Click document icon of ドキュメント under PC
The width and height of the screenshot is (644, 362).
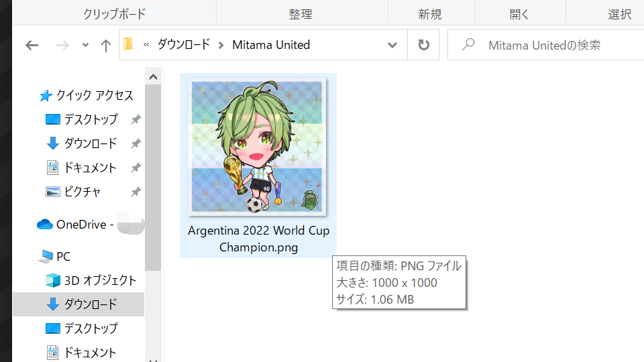pos(52,353)
